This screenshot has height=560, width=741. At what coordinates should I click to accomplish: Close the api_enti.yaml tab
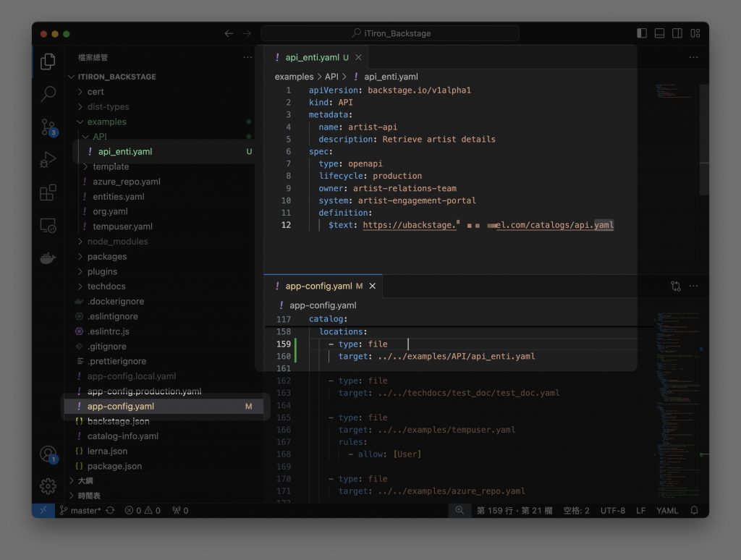[x=358, y=57]
